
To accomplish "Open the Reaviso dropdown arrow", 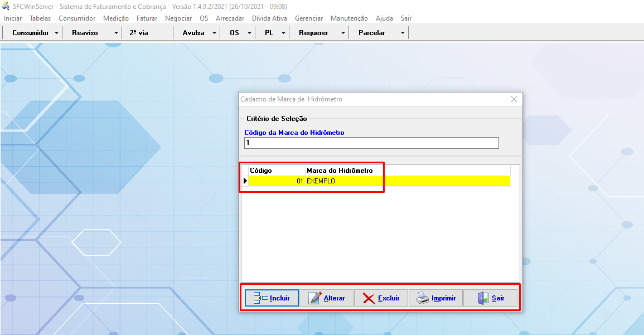I will click(x=116, y=33).
